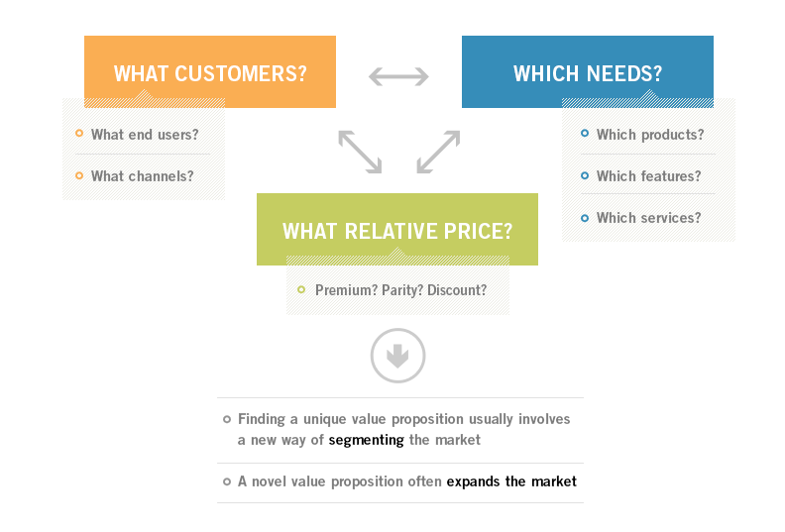Click the bold word 'segmenting'

point(367,440)
